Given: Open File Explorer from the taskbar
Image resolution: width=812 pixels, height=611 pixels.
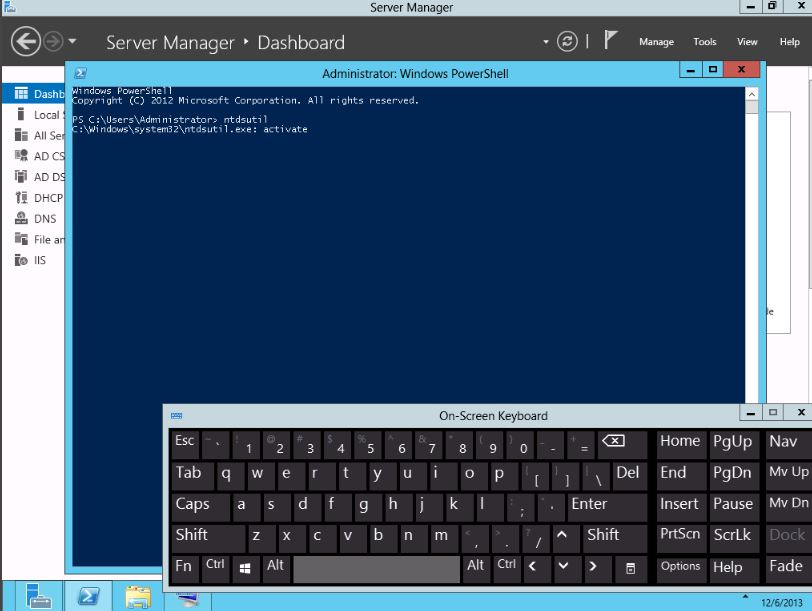Looking at the screenshot, I should point(138,597).
